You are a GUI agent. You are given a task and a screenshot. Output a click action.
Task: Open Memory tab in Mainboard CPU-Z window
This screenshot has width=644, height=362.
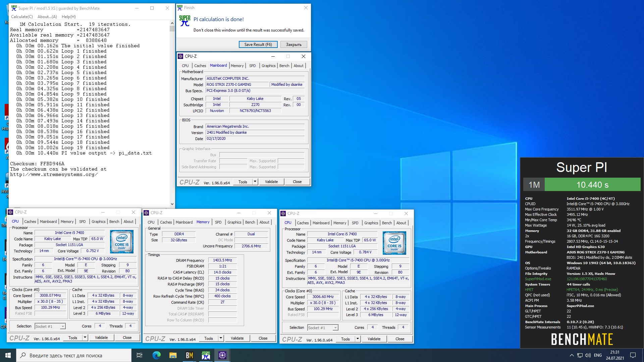pyautogui.click(x=237, y=66)
